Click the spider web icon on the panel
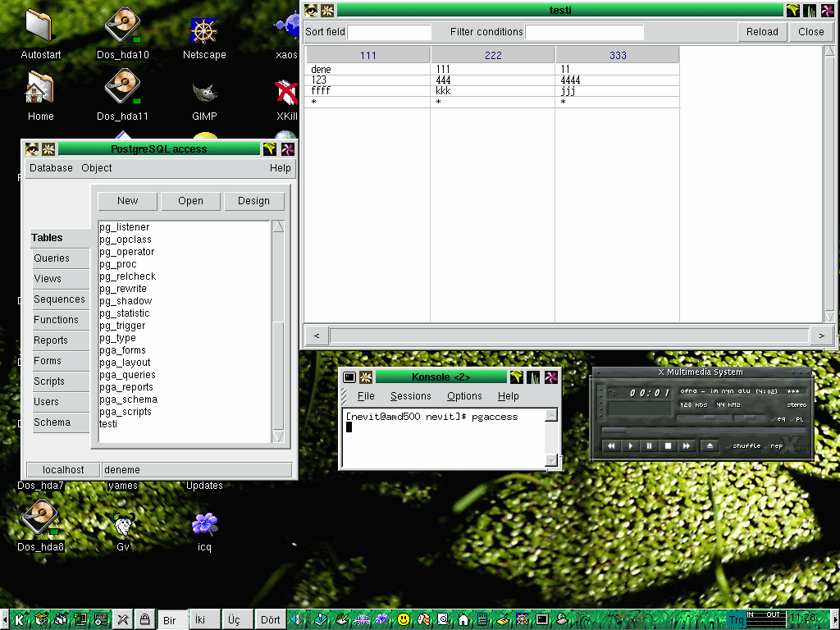Viewport: 840px width, 630px height. (522, 620)
